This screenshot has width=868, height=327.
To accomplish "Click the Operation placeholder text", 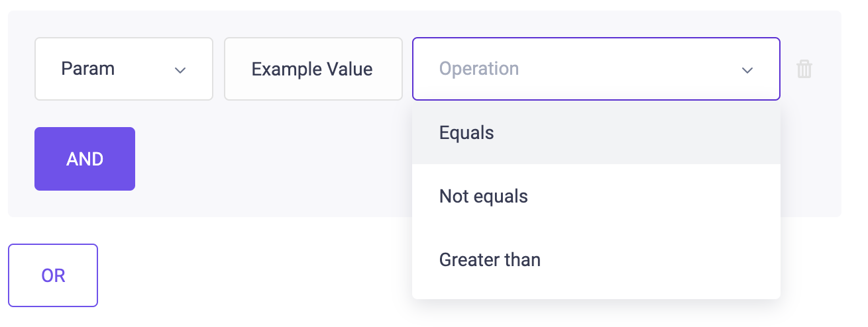I will pos(479,69).
